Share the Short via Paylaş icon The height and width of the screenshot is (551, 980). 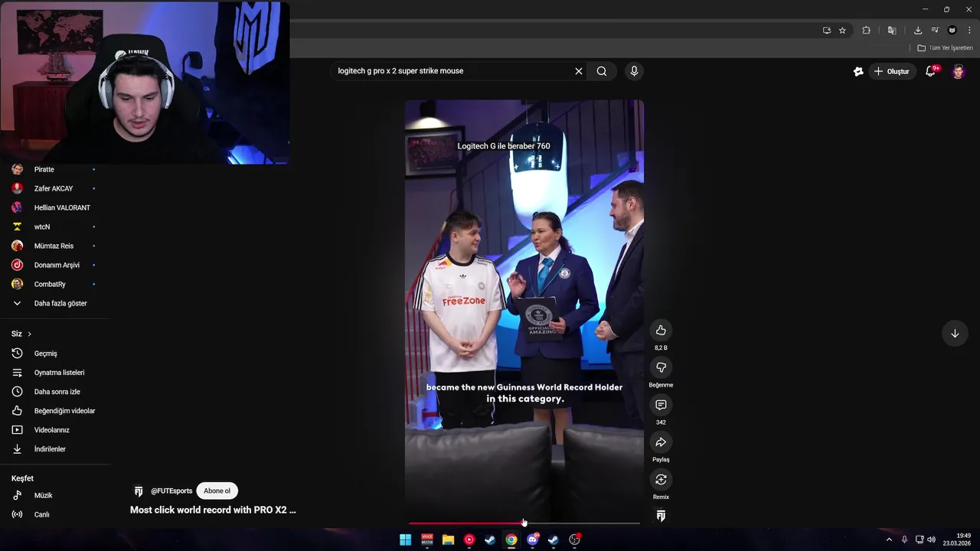(x=661, y=442)
